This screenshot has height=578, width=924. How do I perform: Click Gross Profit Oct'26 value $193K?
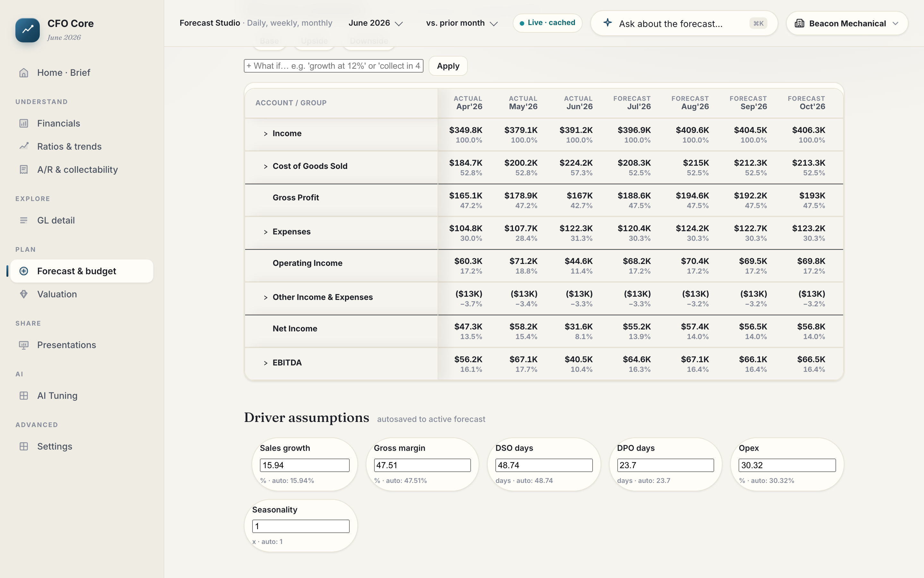(812, 195)
